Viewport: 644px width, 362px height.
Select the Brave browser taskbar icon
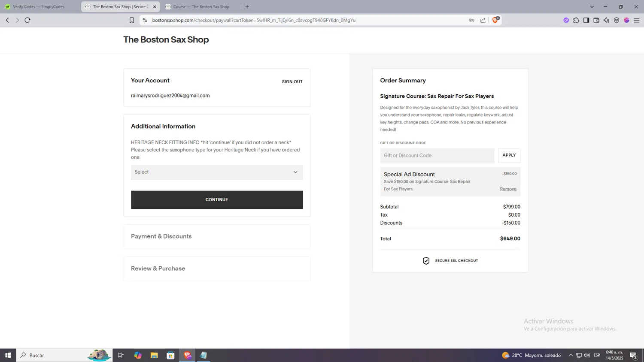(x=187, y=355)
